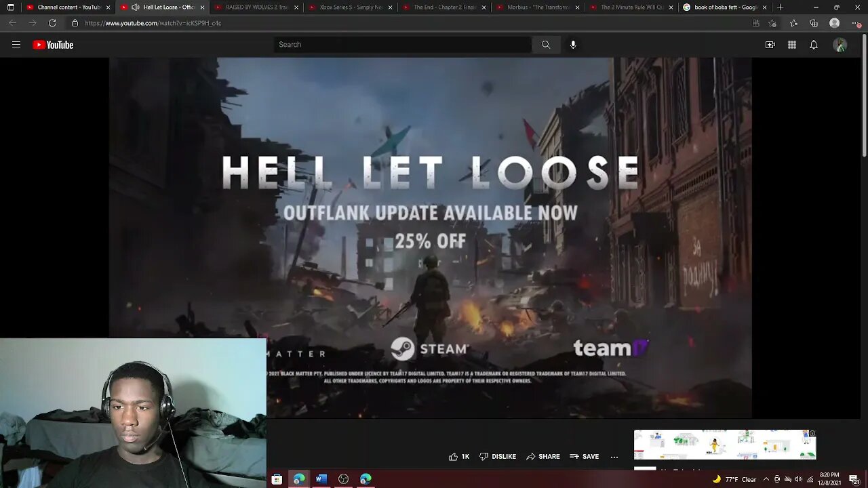Open the YouTube apps grid icon
868x488 pixels.
coord(792,45)
